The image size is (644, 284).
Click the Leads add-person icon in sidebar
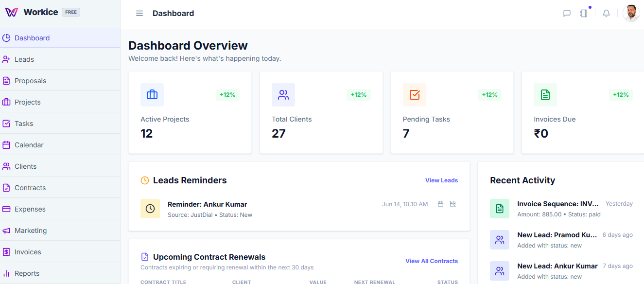tap(6, 59)
